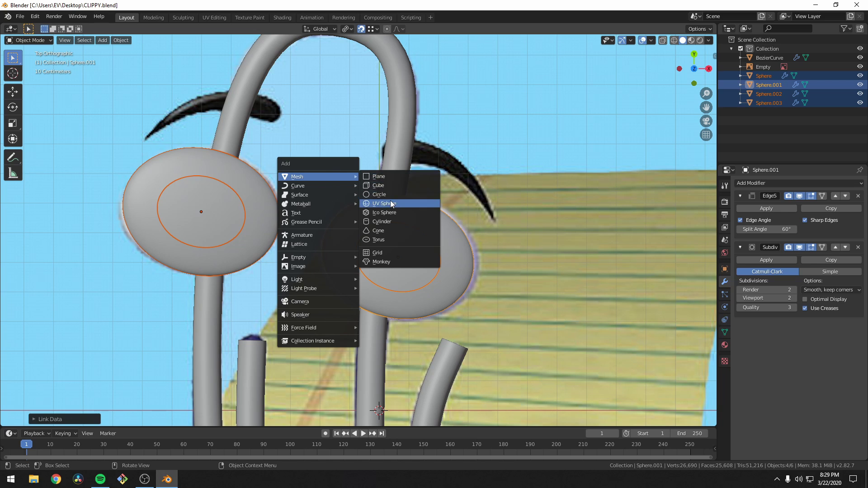Apply the Subdiv modifier
Viewport: 868px width, 488px height.
pos(766,260)
